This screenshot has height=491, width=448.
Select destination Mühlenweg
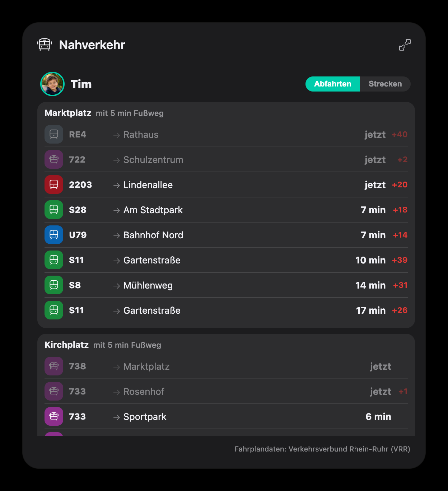tap(148, 285)
